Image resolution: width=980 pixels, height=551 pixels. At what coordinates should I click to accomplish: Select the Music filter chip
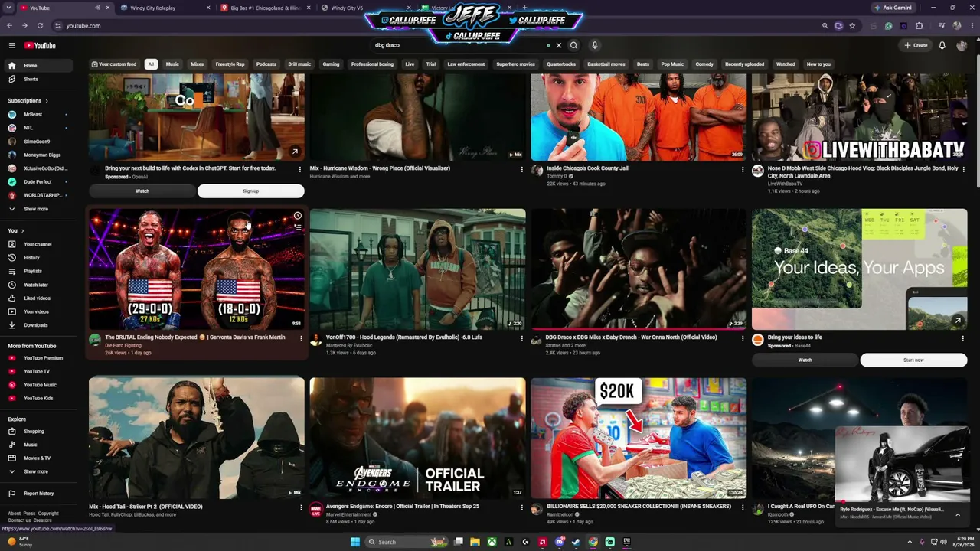click(x=172, y=64)
